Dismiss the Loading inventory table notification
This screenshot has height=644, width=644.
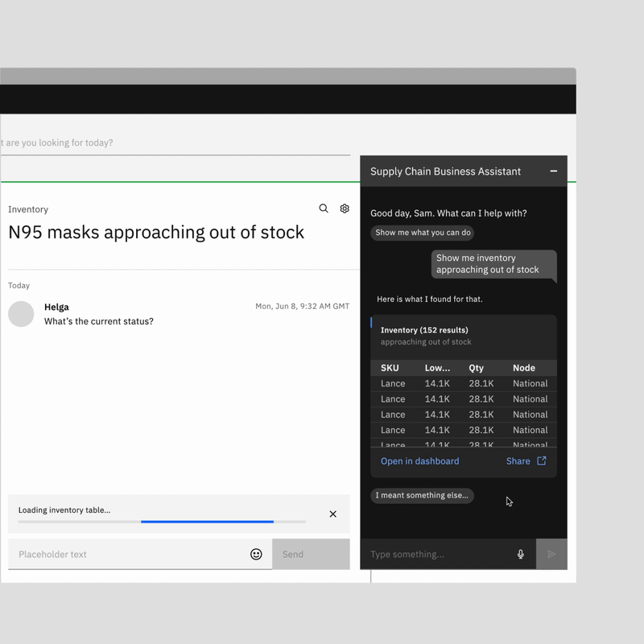[333, 514]
